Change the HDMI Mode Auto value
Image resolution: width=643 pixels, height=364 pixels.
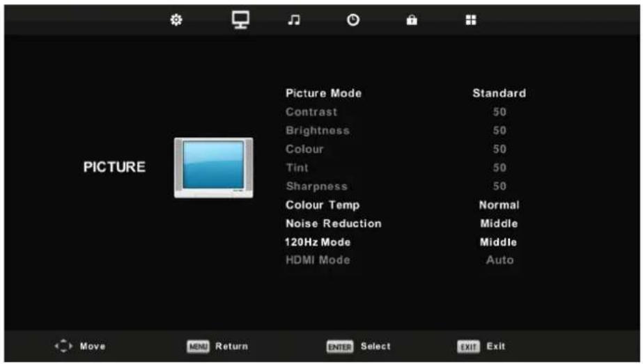(x=500, y=260)
